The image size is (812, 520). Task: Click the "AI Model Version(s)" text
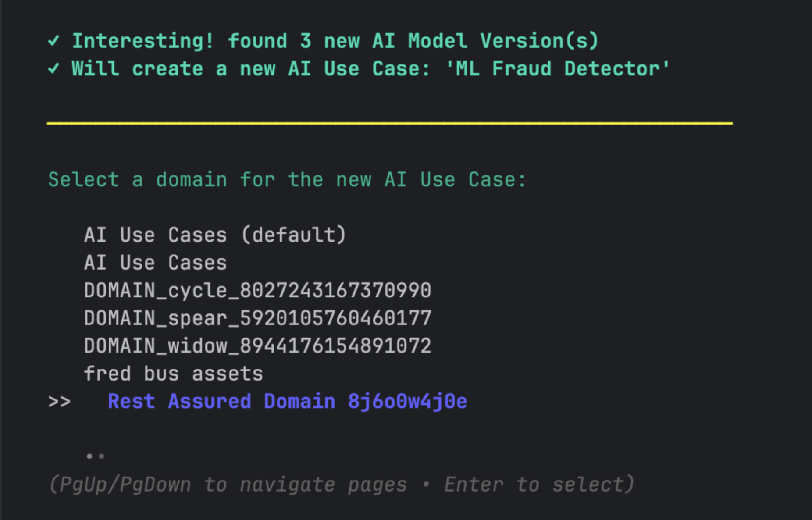485,41
